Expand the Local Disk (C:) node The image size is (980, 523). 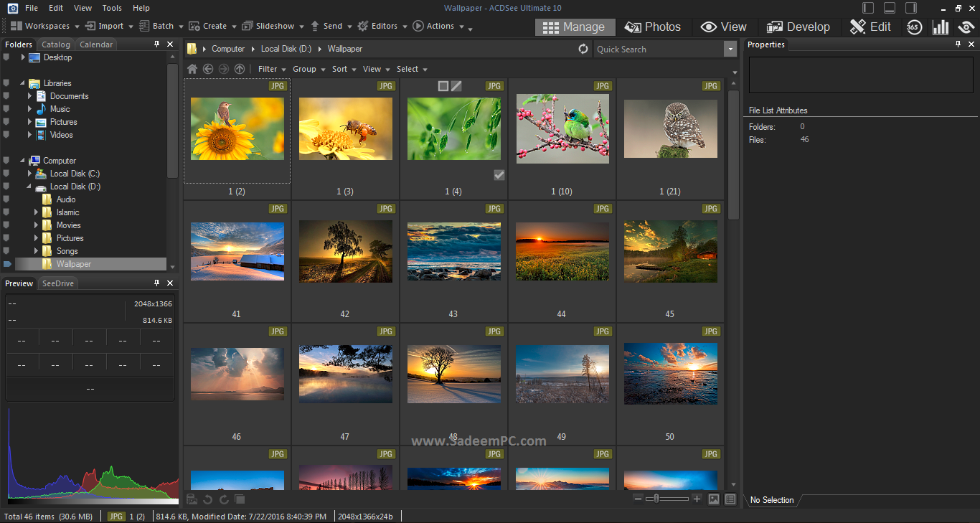[30, 174]
